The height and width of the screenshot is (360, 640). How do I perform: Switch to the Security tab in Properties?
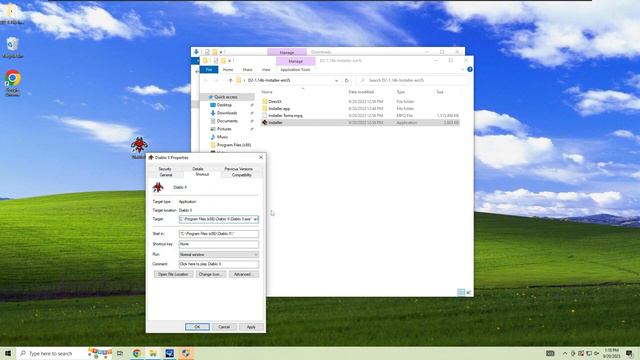click(x=164, y=169)
